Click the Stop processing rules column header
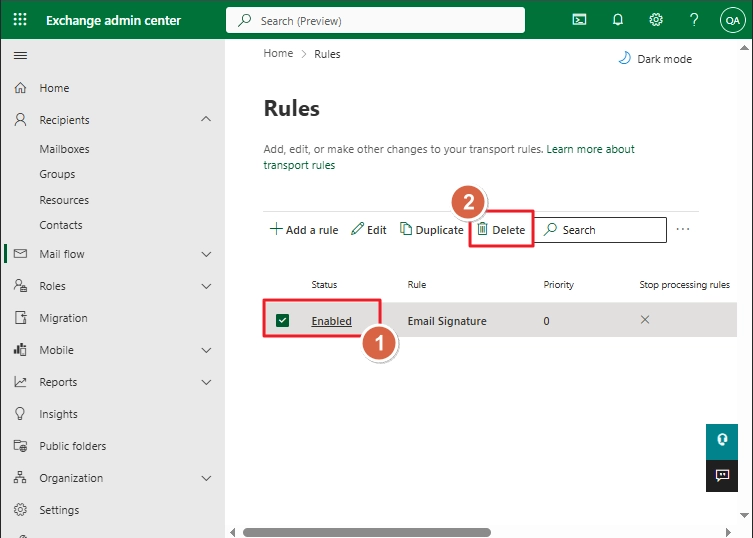Image resolution: width=753 pixels, height=538 pixels. 684,284
